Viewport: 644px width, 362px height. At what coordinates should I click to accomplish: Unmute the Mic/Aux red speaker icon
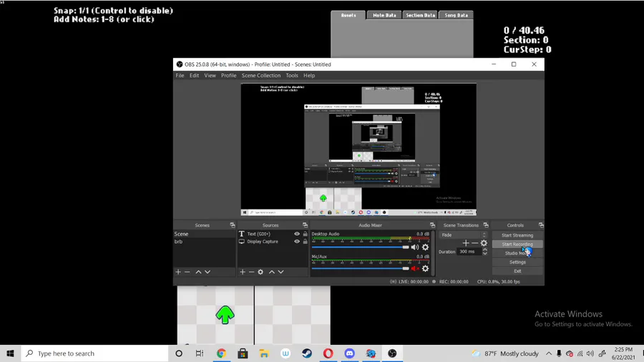click(415, 268)
